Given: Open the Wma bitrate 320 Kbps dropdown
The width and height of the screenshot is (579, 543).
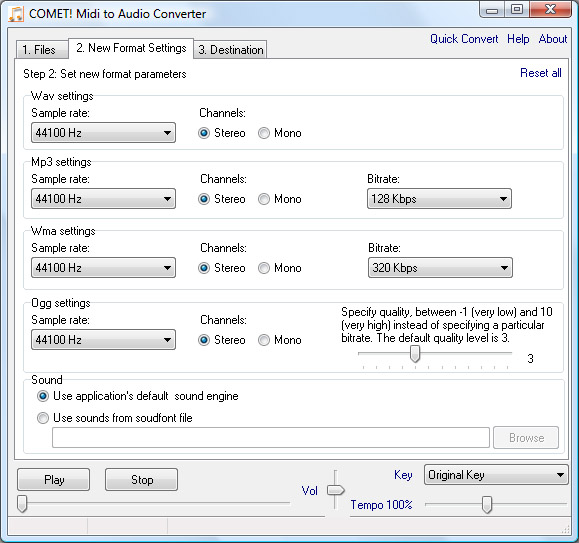Looking at the screenshot, I should pos(440,268).
